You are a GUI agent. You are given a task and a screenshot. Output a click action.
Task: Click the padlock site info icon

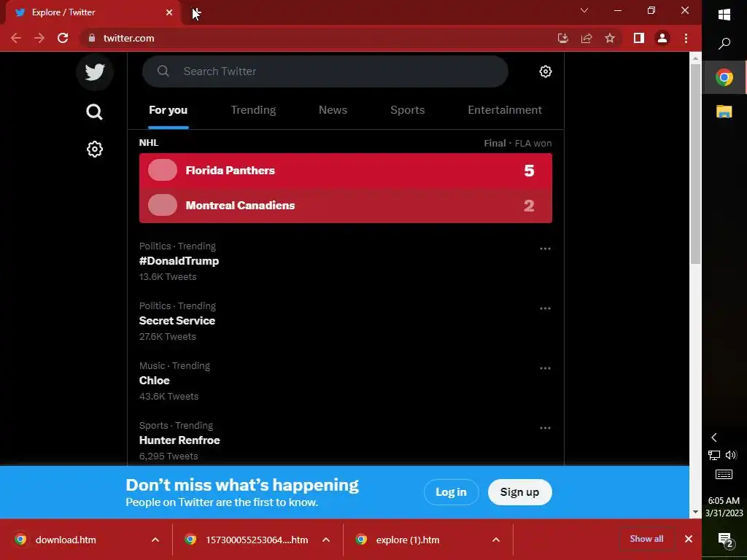click(x=91, y=38)
